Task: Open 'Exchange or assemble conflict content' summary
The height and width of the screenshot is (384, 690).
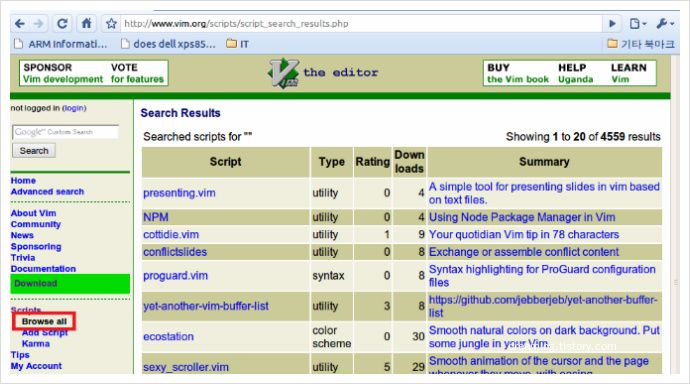Action: pyautogui.click(x=524, y=252)
